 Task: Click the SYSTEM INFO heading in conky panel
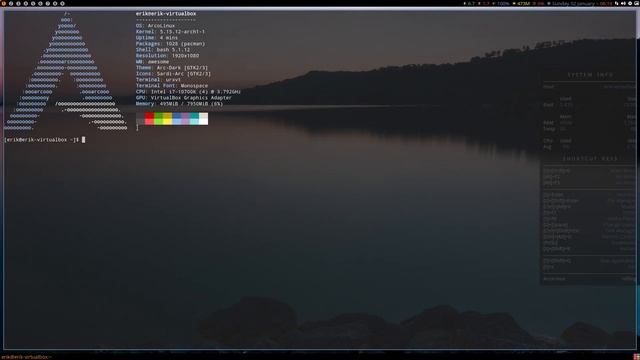pos(590,75)
